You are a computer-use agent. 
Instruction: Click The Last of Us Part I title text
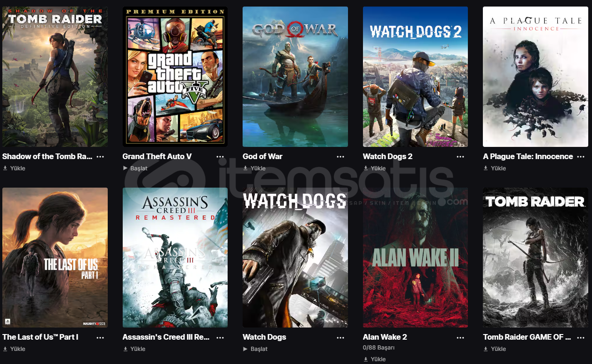click(x=40, y=337)
